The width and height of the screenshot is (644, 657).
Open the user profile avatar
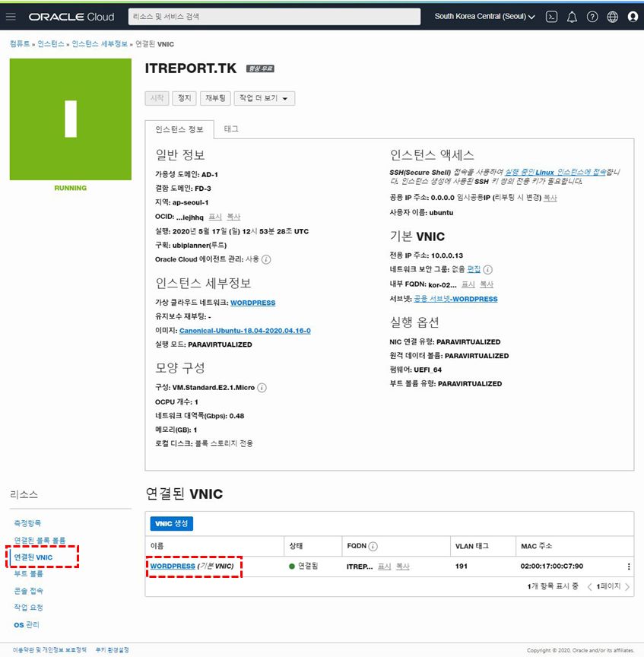633,17
